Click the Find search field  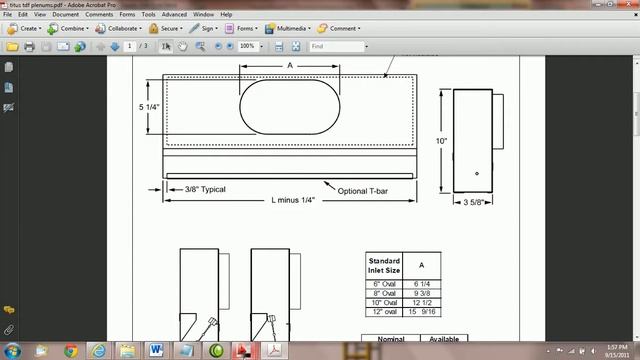[x=336, y=46]
